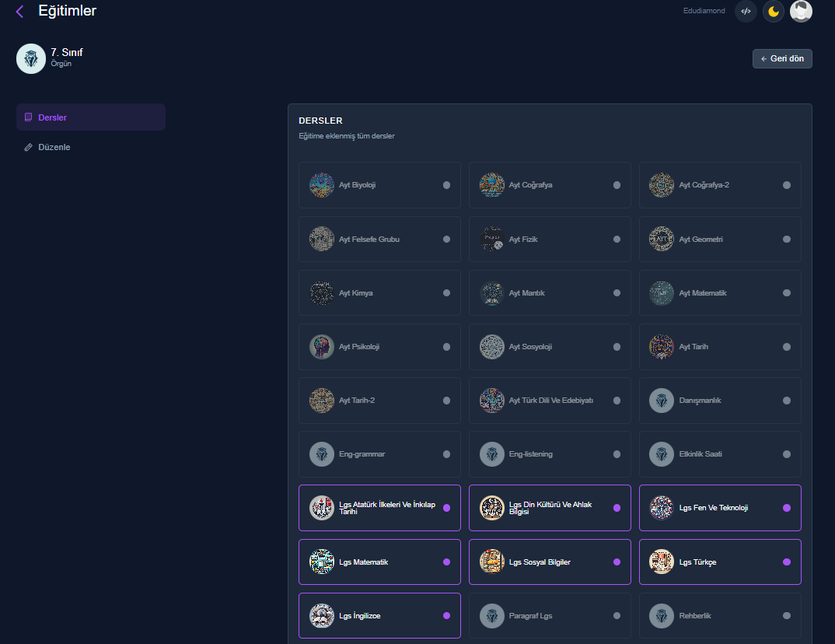The image size is (835, 644).
Task: Click the Ayt Tarih-2 course image
Action: (x=322, y=401)
